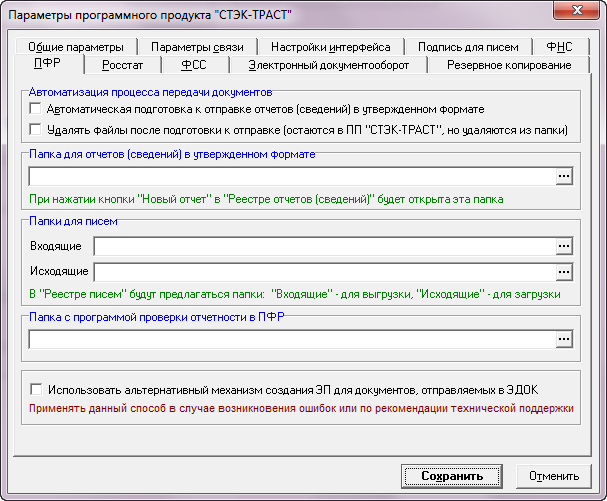Viewport: 607px width, 501px height.
Task: Enable Автоматическая подготовка к отправке отчетов checkbox
Action: (x=36, y=108)
